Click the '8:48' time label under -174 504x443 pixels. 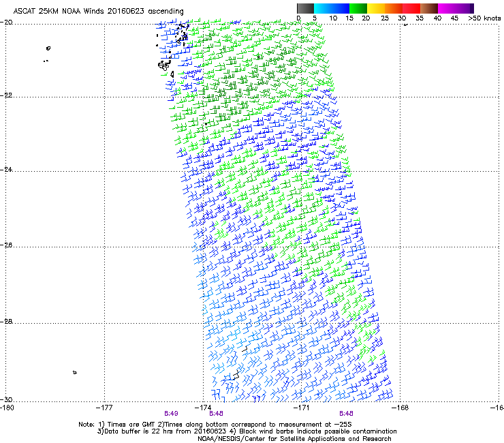tap(216, 414)
